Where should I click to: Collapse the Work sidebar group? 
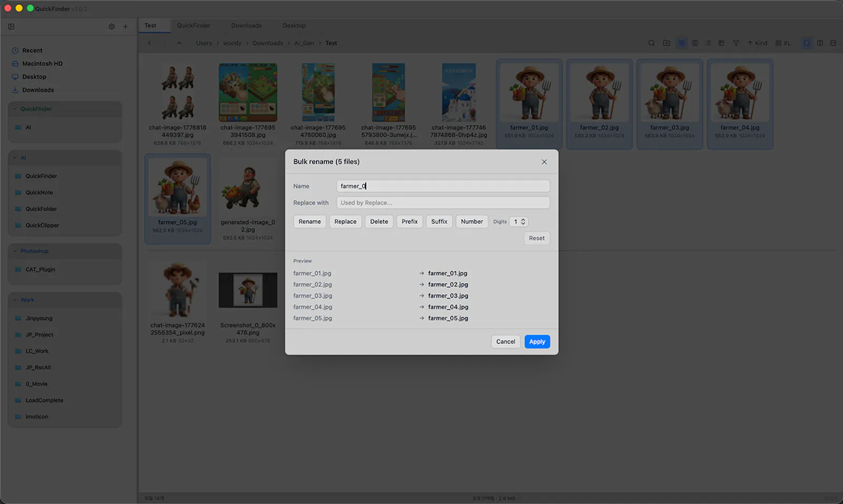pyautogui.click(x=15, y=300)
